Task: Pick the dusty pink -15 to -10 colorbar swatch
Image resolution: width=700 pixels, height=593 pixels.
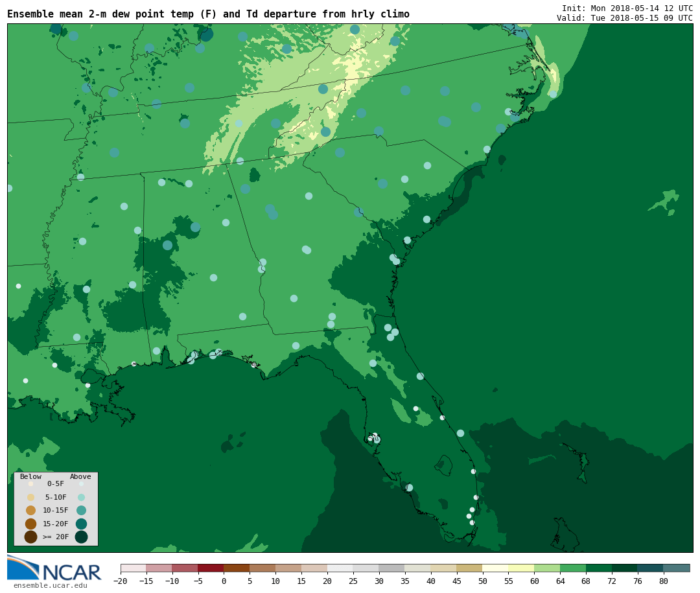Action: pyautogui.click(x=159, y=568)
